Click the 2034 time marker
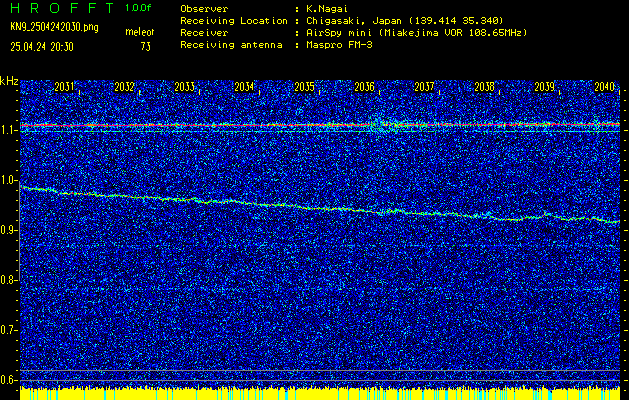Screen dimensions: 629x400 click(244, 87)
